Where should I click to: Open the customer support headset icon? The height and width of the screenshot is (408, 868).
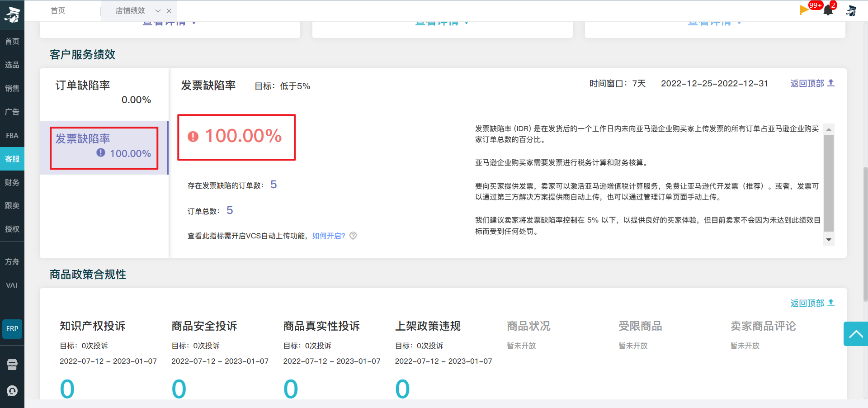point(12,391)
